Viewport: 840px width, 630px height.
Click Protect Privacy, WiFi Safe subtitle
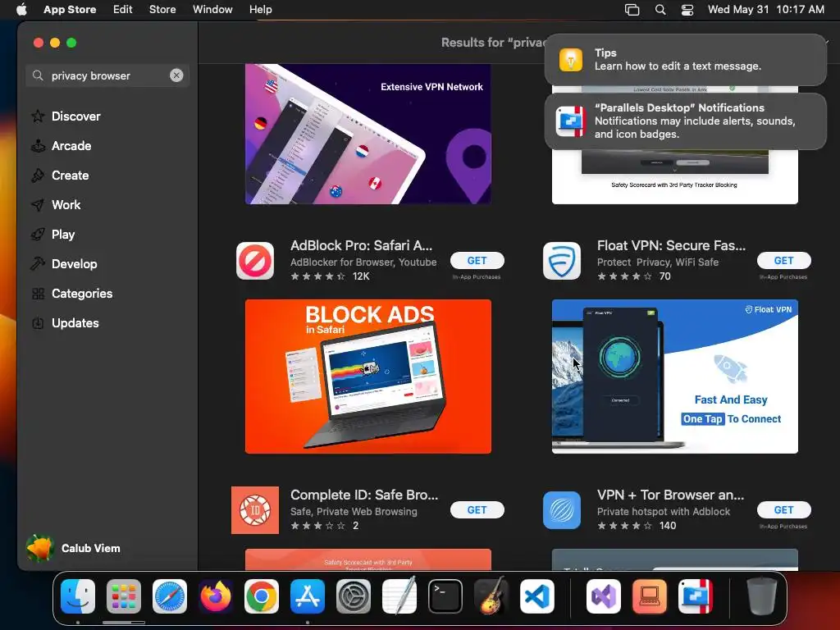click(658, 262)
